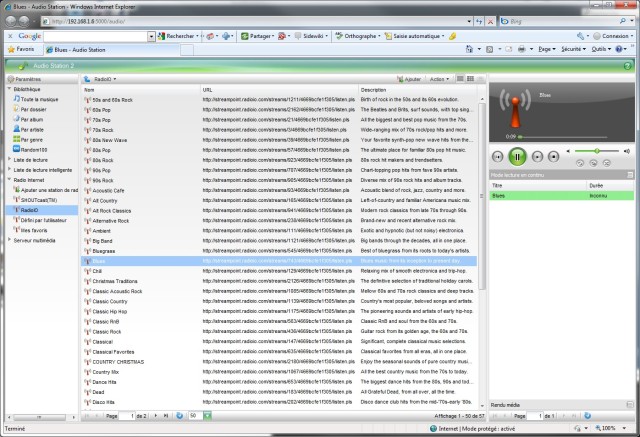Expand Liste de lecture intelligente node
This screenshot has height=437, width=640.
tap(9, 169)
